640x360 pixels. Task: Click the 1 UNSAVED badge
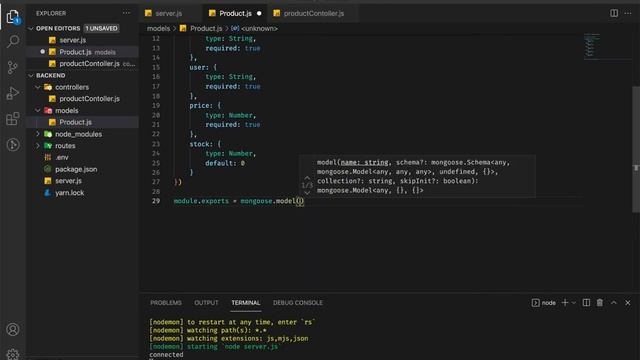pos(101,28)
